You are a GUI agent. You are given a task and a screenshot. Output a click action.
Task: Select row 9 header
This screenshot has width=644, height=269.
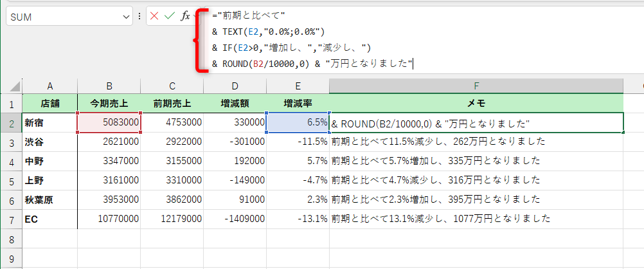coord(11,258)
